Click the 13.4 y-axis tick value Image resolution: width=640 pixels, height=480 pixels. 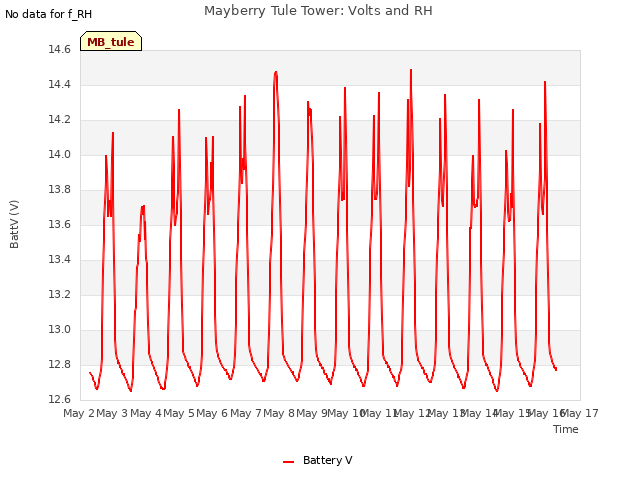point(59,260)
